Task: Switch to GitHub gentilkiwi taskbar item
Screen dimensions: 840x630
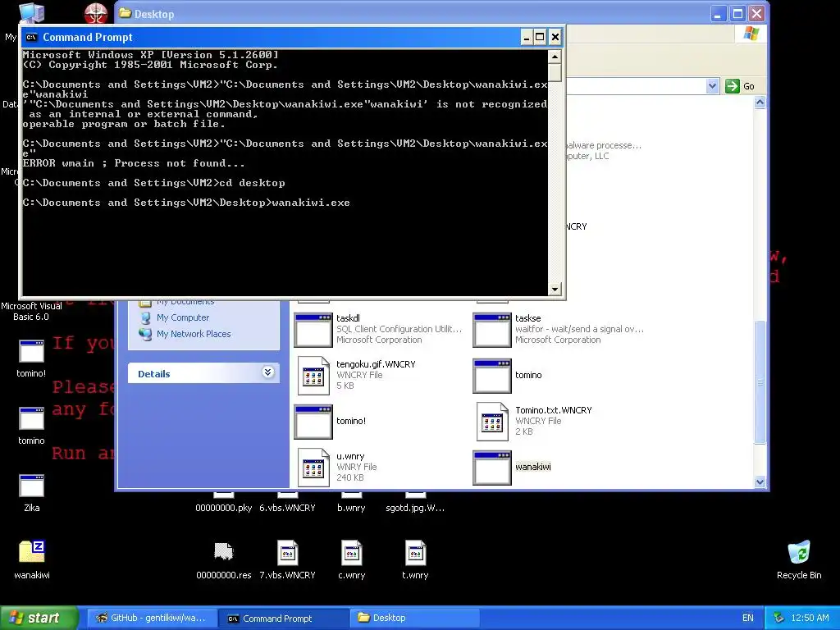Action: [152, 618]
